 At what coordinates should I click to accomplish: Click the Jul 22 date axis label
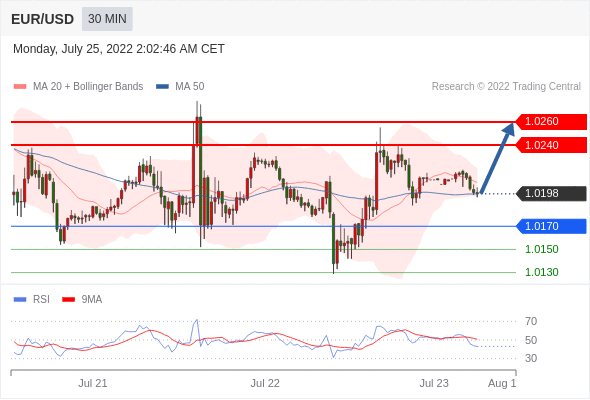265,383
